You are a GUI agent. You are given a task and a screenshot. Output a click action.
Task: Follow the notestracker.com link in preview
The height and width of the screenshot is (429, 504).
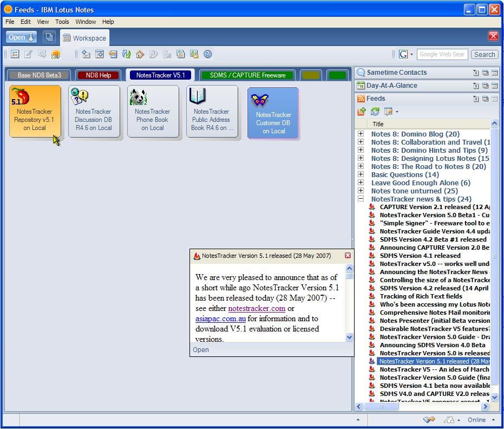[257, 308]
